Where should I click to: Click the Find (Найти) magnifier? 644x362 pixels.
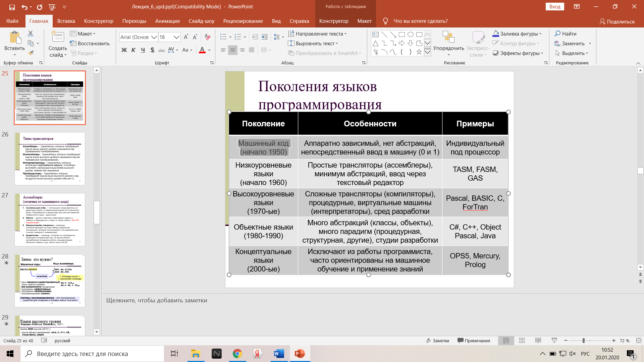[x=566, y=34]
